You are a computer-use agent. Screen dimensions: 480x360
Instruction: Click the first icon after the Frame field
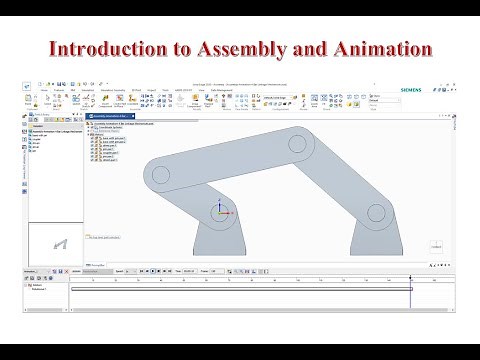229,271
